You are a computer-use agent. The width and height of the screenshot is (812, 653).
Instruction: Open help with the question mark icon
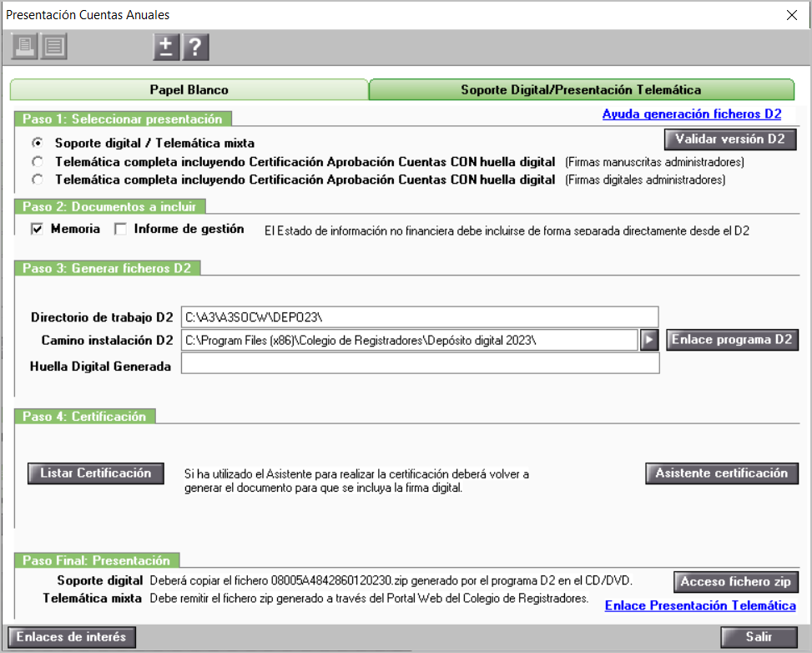(x=196, y=47)
